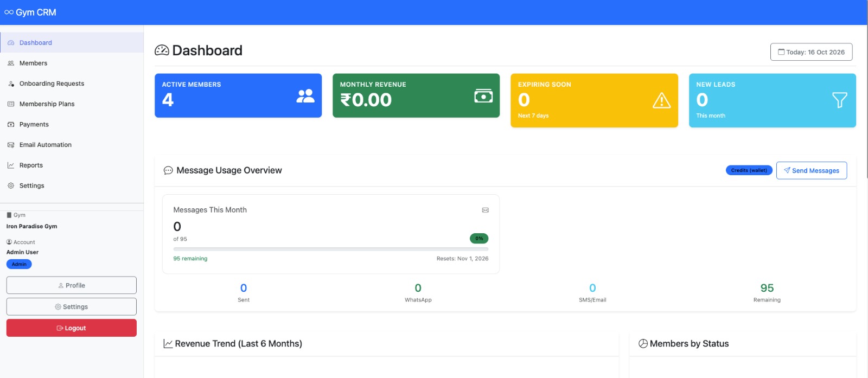Navigate to Membership Plans
The image size is (868, 378).
[x=72, y=104]
